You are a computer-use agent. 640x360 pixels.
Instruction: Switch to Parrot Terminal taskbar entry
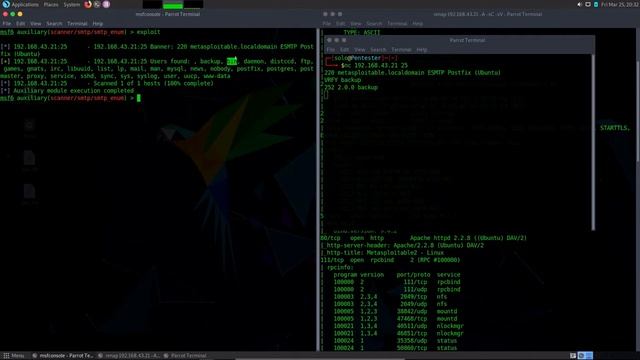184,356
